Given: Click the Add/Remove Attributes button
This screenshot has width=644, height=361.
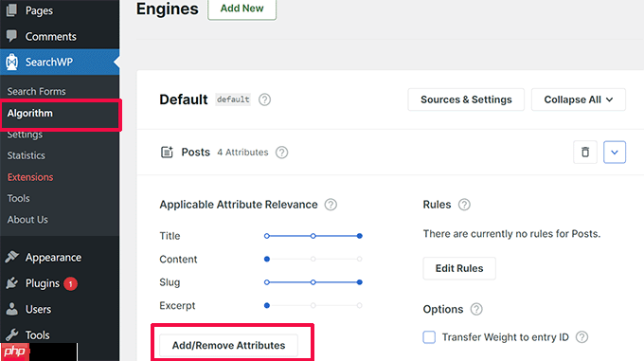Looking at the screenshot, I should click(228, 346).
